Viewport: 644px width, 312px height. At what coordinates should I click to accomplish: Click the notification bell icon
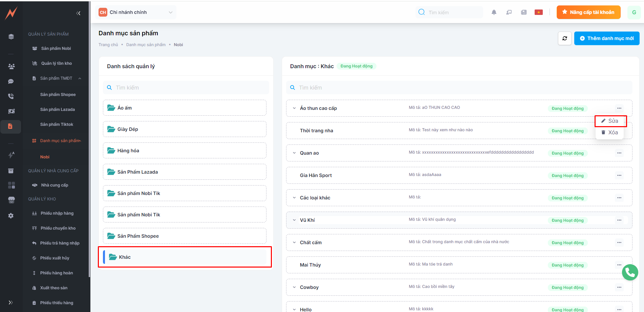tap(494, 12)
